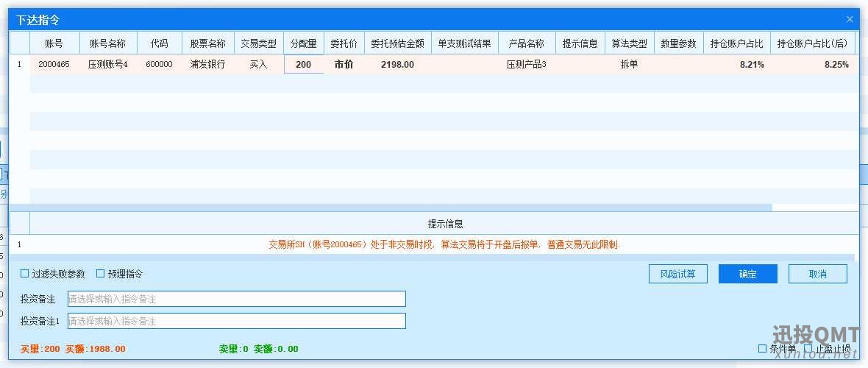Screen dimensions: 868x368
Task: Click the 产品名称 column header
Action: pos(527,43)
